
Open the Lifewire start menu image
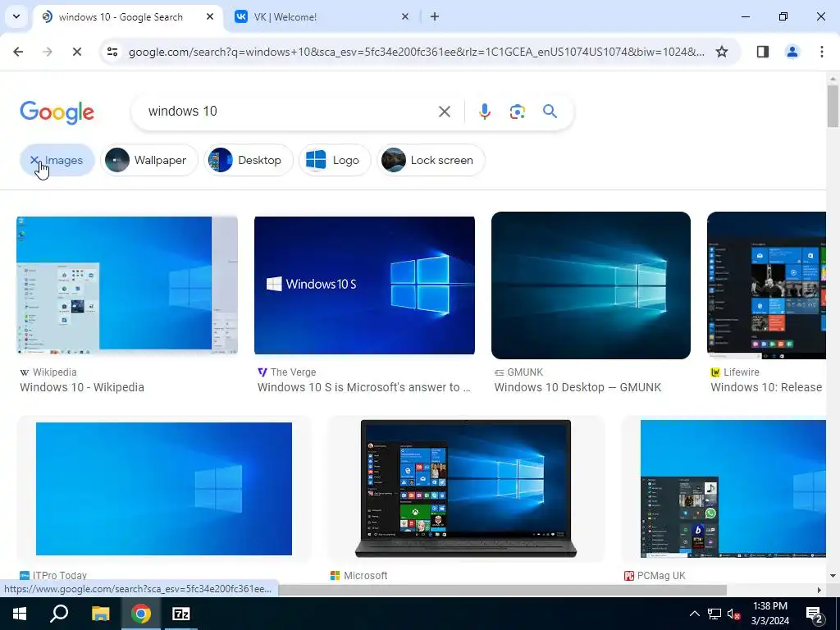(767, 285)
